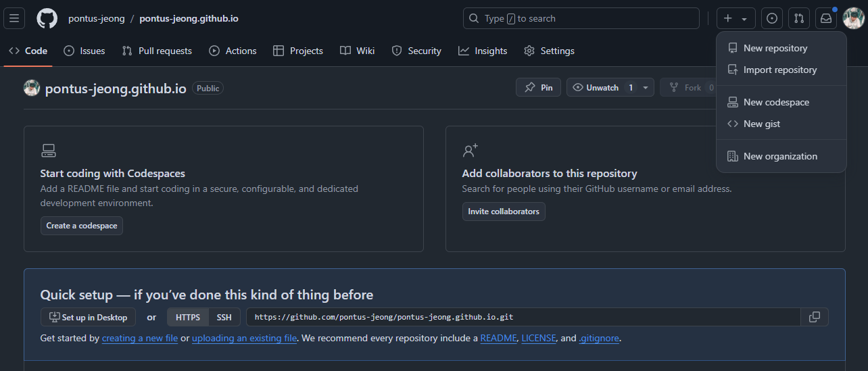Click the repository clone URL field
The width and height of the screenshot is (868, 371).
(x=523, y=317)
